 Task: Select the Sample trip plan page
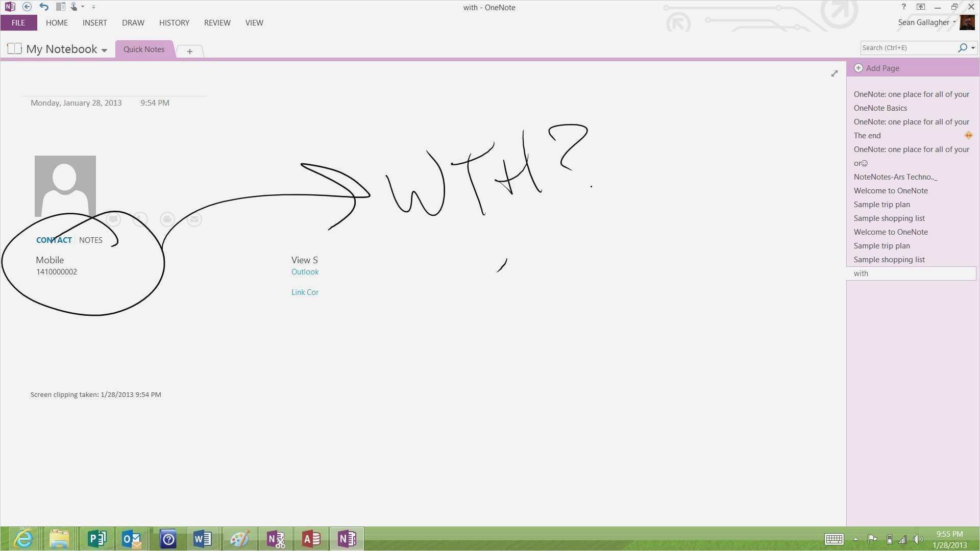click(x=881, y=204)
